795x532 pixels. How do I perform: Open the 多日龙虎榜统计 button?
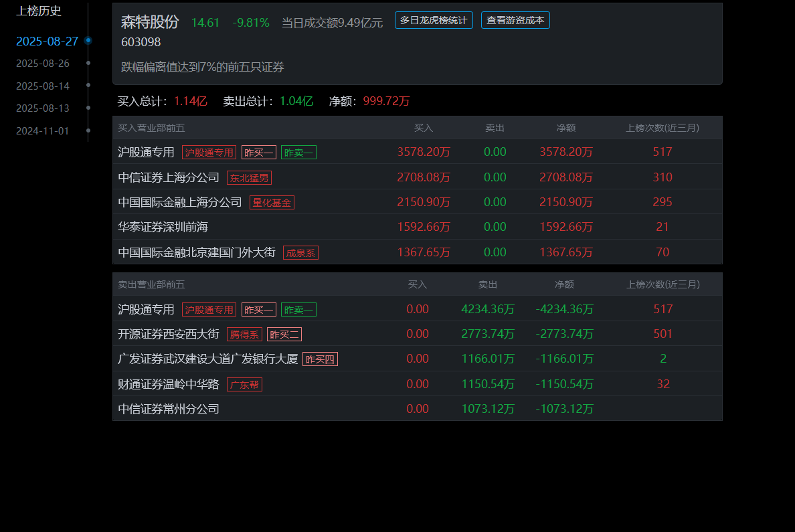(434, 20)
